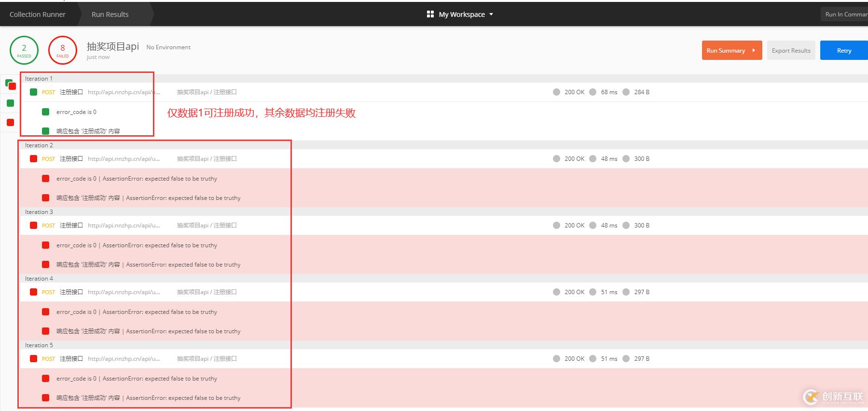The height and width of the screenshot is (411, 868).
Task: Click the Export Results button
Action: pos(791,50)
